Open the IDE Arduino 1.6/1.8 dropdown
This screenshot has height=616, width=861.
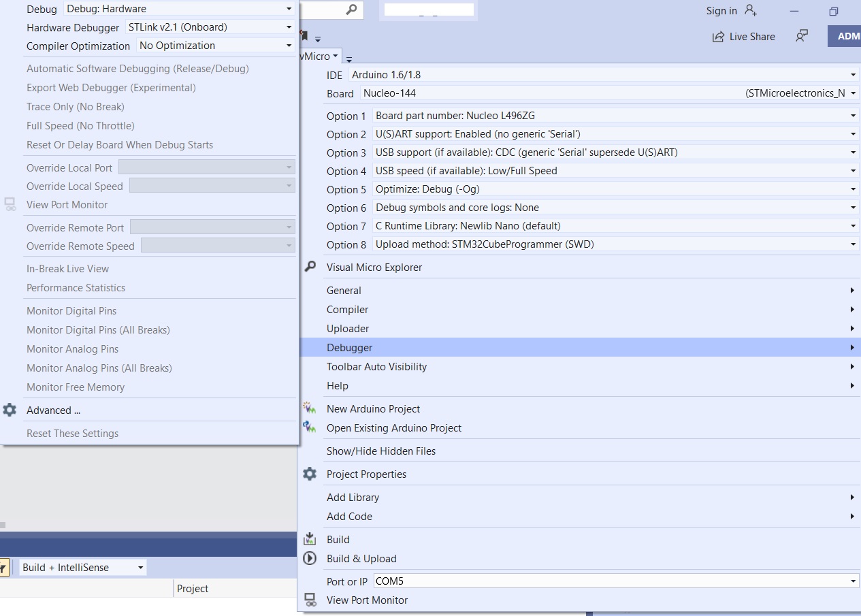[604, 74]
